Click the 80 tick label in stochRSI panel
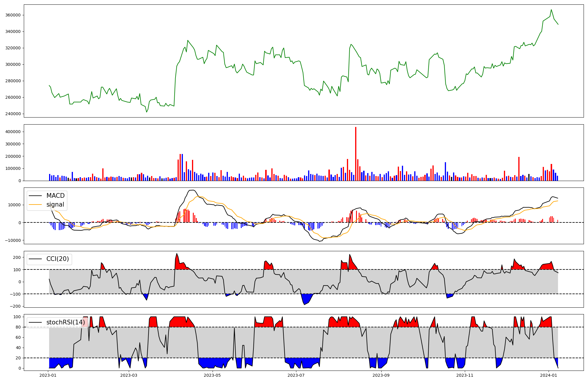This screenshot has width=588, height=382. (x=18, y=327)
